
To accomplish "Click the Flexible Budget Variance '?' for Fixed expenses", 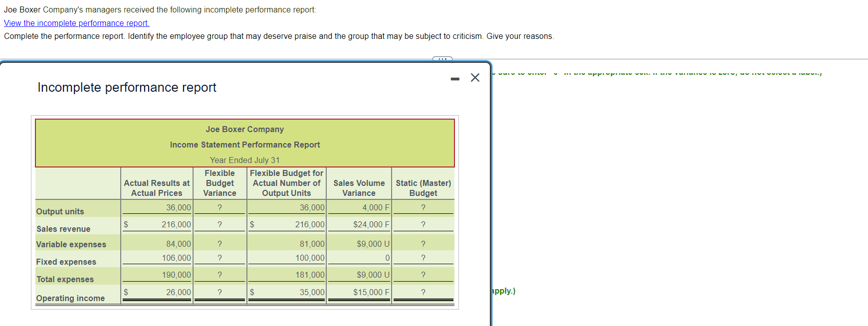I will tap(219, 258).
